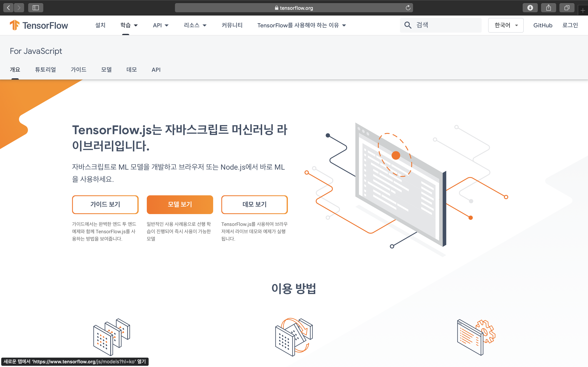Open the 리소스 dropdown menu
Image resolution: width=588 pixels, height=367 pixels.
click(195, 25)
